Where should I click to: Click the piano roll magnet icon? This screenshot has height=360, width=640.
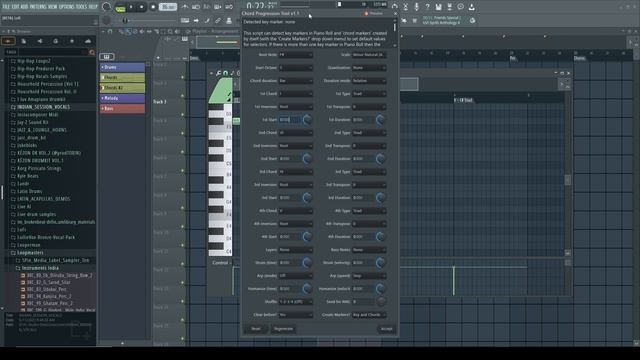tap(225, 73)
